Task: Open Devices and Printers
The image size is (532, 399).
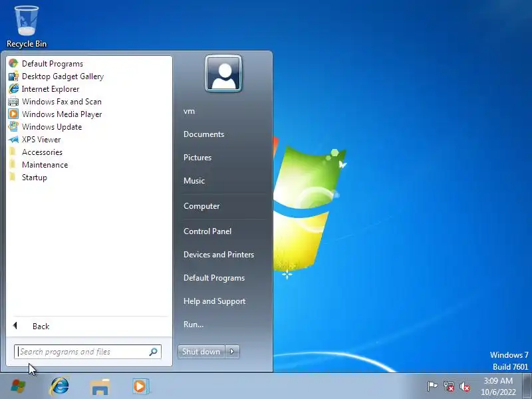Action: point(219,255)
